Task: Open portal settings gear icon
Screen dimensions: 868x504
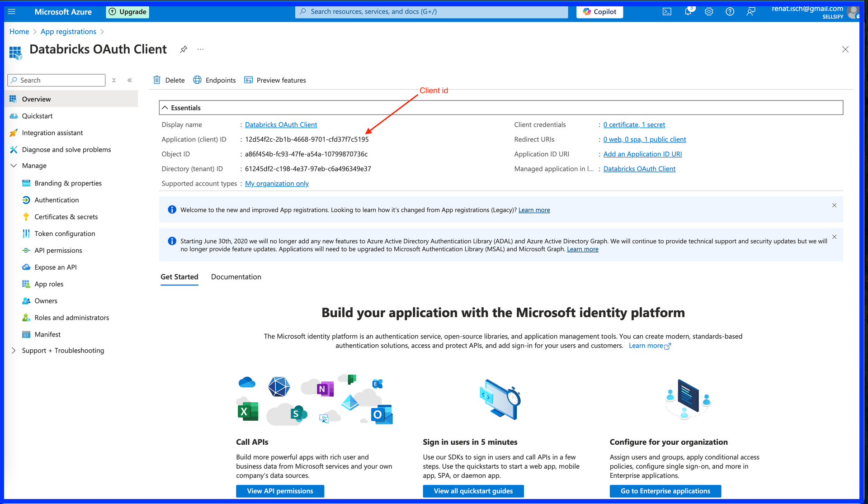Action: [709, 12]
